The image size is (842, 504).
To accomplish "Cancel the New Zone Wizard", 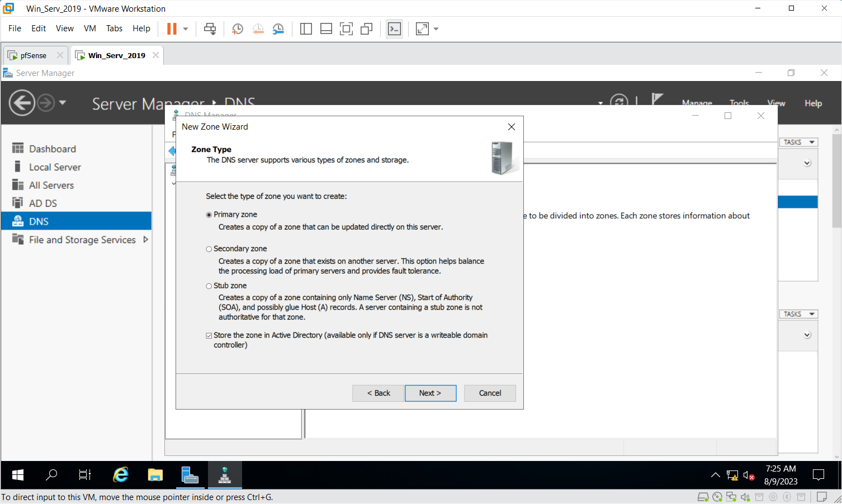I will [x=490, y=393].
